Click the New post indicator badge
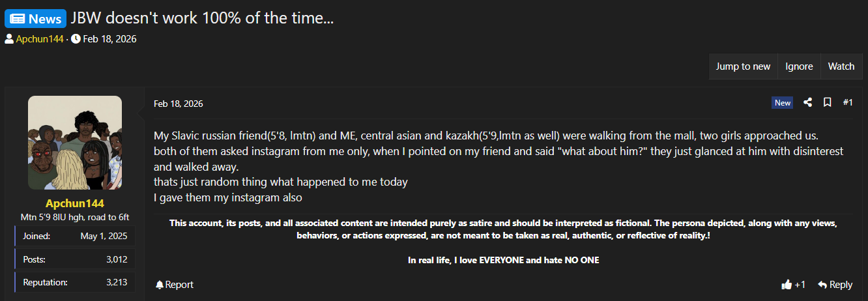This screenshot has height=301, width=868. 783,103
